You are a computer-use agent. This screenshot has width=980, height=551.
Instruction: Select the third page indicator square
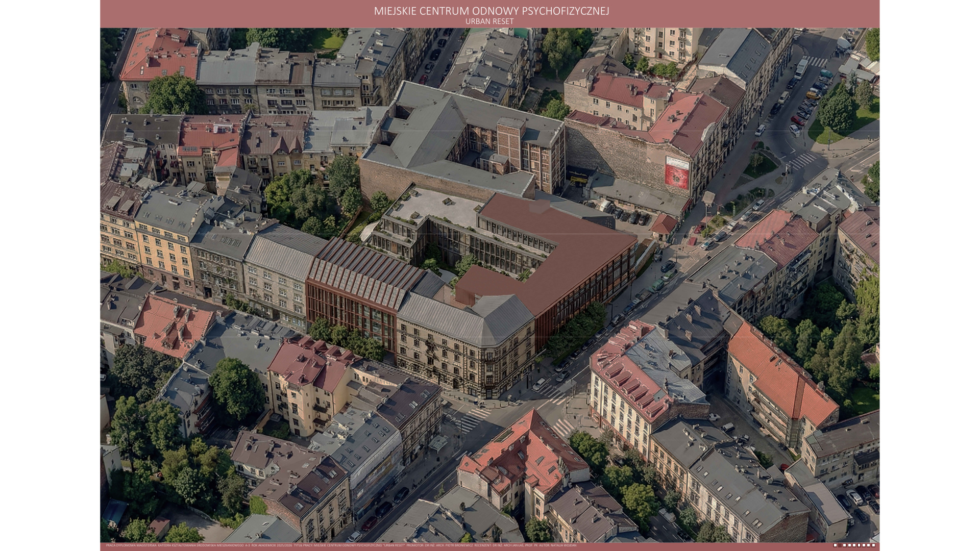pyautogui.click(x=845, y=545)
